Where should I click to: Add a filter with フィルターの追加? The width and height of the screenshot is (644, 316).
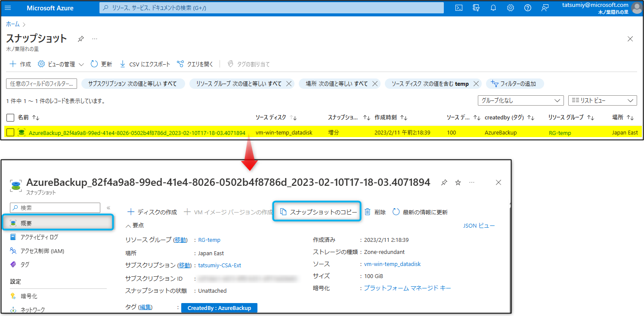pos(515,84)
